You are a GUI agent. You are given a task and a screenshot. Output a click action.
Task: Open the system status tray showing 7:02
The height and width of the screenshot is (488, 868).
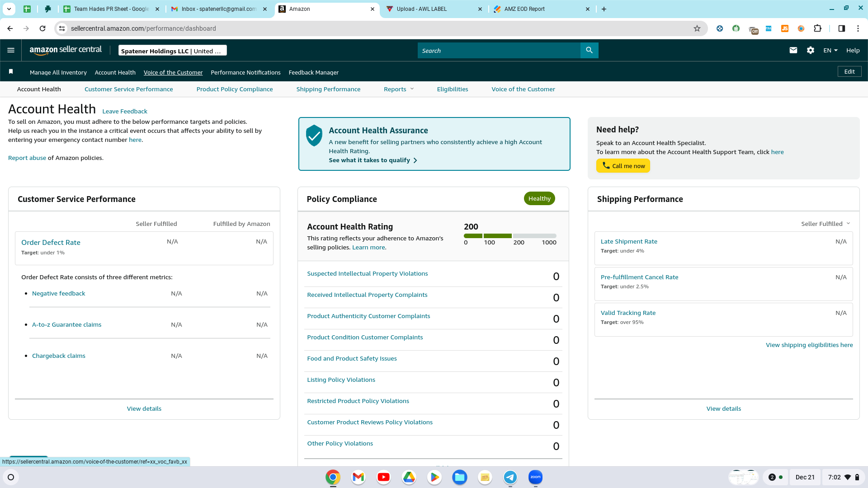tap(843, 477)
